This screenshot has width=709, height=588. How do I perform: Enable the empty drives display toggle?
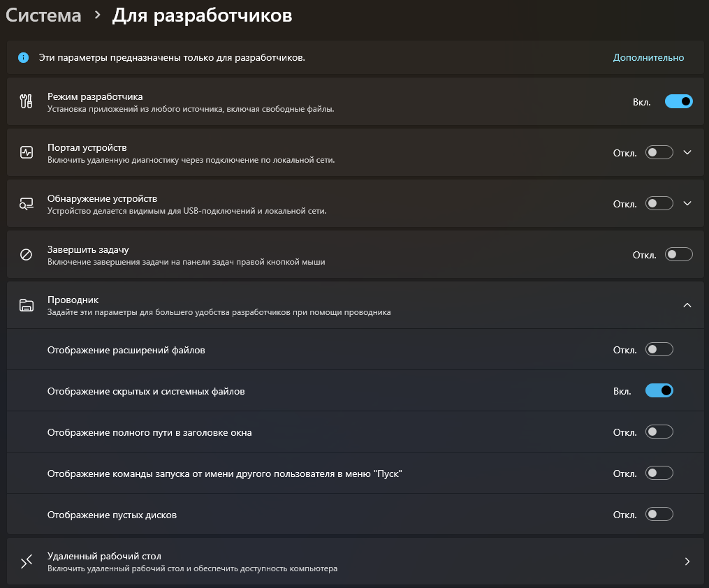pyautogui.click(x=659, y=515)
